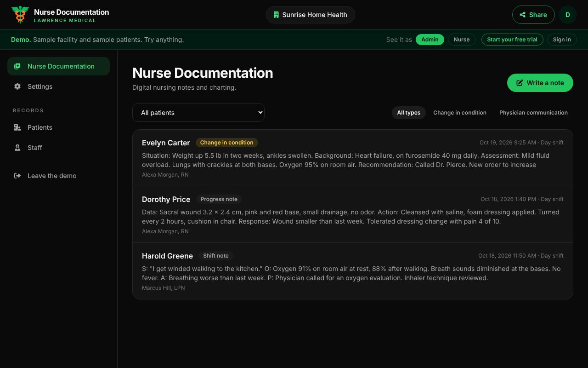Image resolution: width=588 pixels, height=368 pixels.
Task: Click the Lawrence Medical caduceus logo
Action: [x=20, y=15]
